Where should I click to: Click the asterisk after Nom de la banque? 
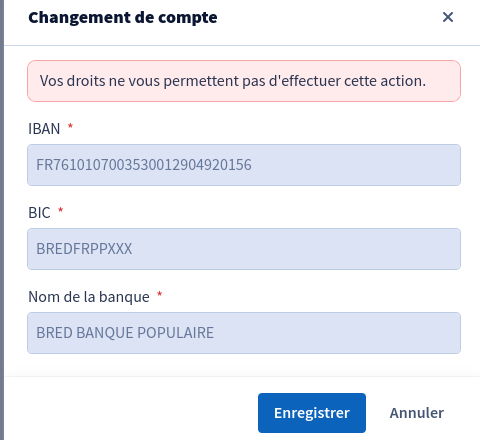pos(160,294)
